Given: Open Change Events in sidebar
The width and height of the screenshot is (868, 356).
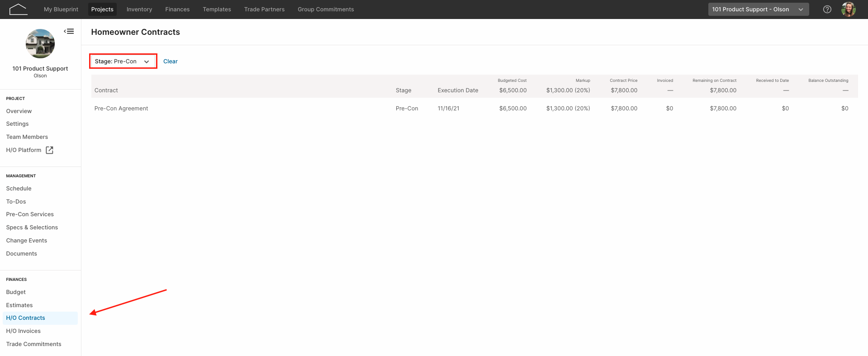Looking at the screenshot, I should tap(27, 241).
